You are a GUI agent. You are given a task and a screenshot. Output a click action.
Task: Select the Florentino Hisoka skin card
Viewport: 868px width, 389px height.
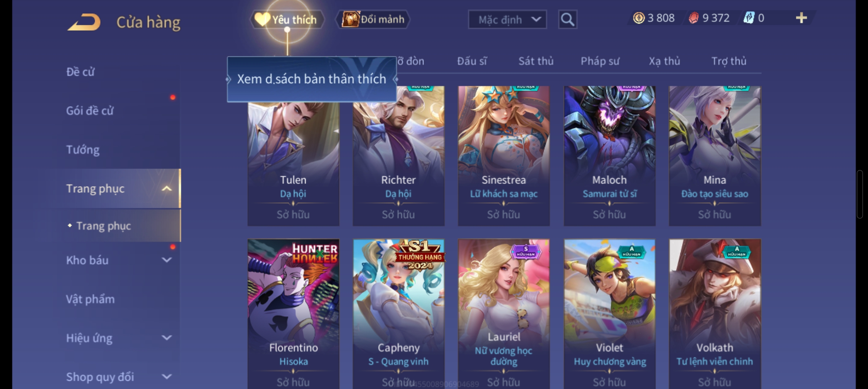293,314
